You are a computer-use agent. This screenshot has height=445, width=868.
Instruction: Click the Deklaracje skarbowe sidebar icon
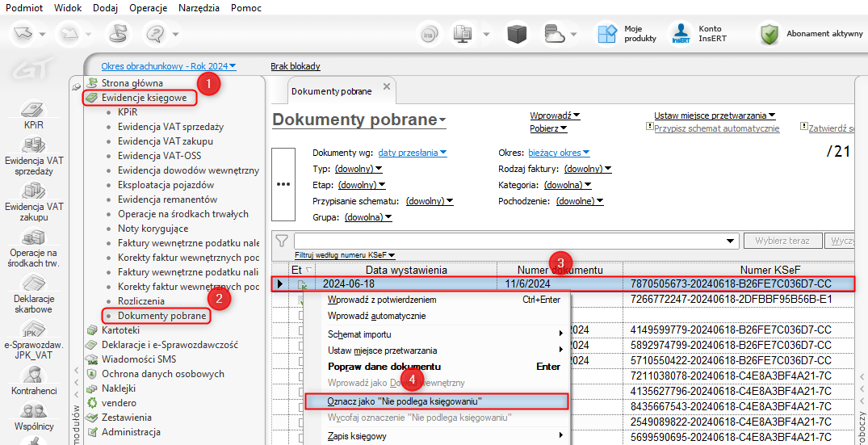click(x=33, y=284)
